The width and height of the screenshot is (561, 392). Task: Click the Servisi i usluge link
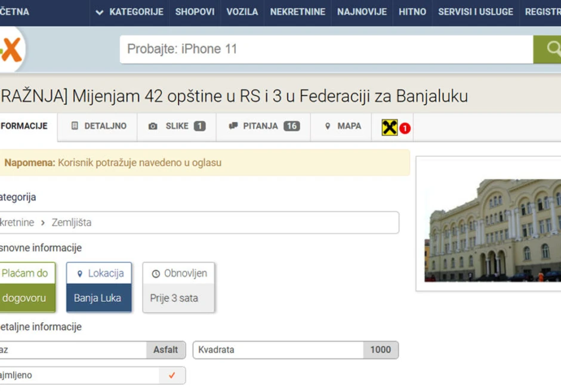tap(476, 12)
